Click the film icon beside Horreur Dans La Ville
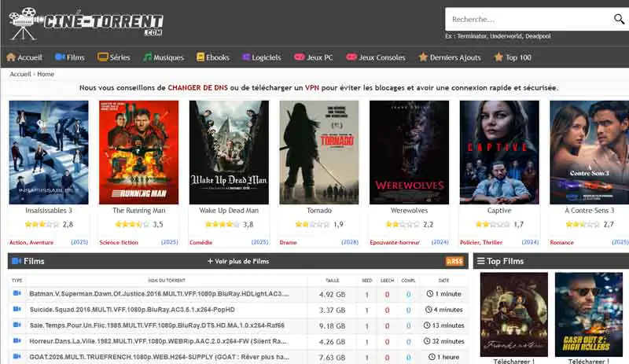Viewport: 629px width, 364px height. pyautogui.click(x=17, y=340)
